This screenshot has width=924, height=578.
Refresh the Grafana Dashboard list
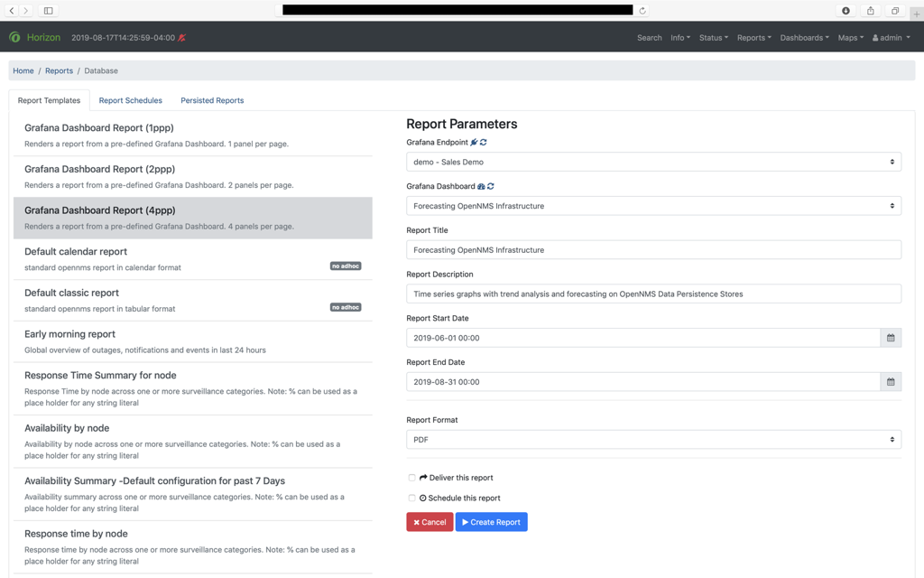(491, 185)
